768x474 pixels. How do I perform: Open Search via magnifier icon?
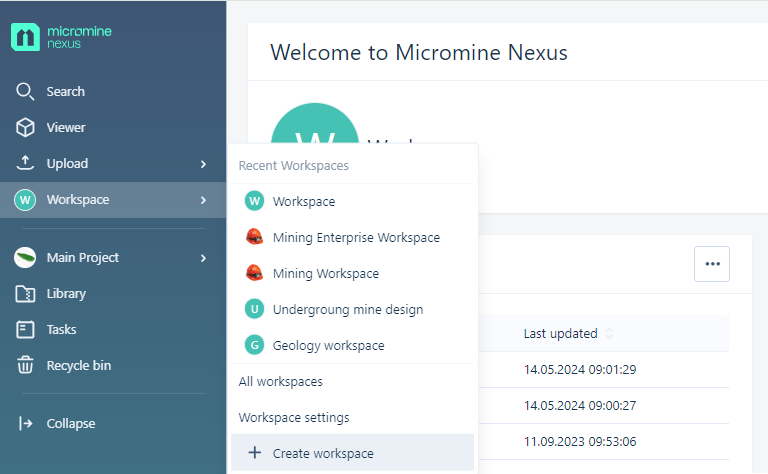[25, 92]
